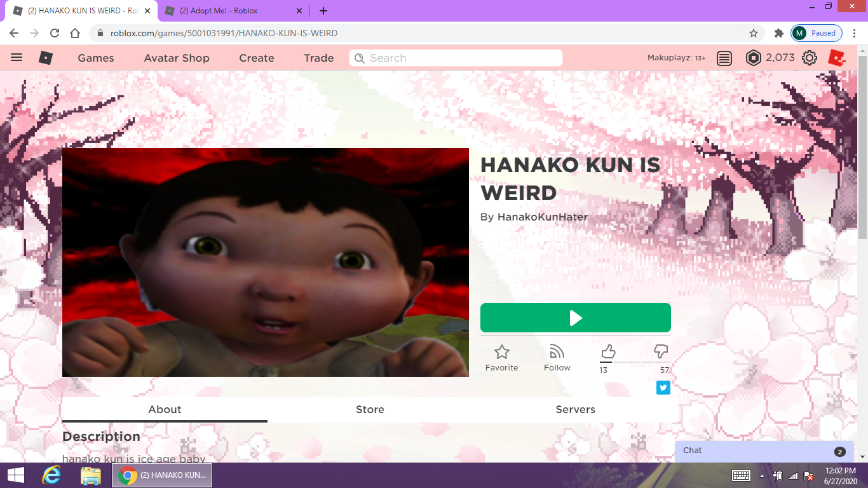Open the browser home page
This screenshot has width=868, height=488.
pos(75,33)
